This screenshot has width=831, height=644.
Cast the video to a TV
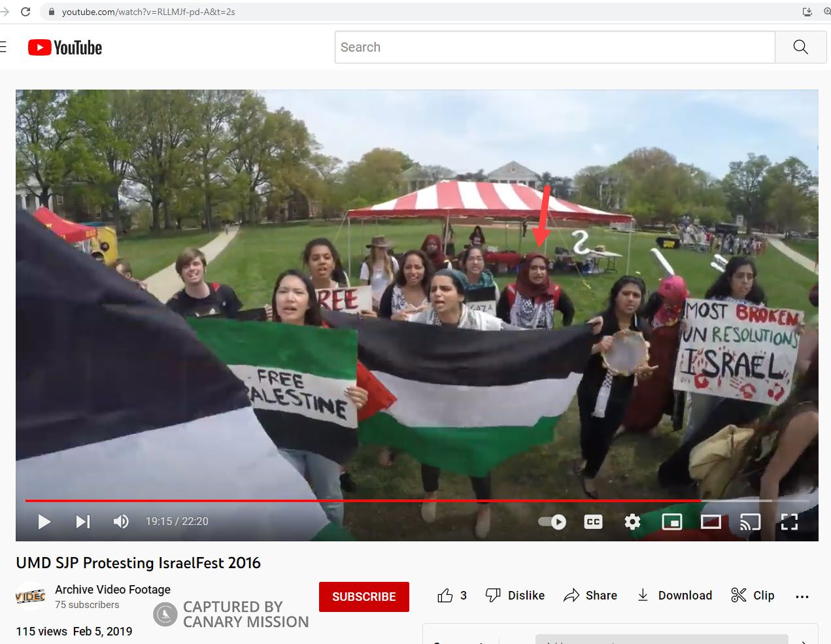750,521
